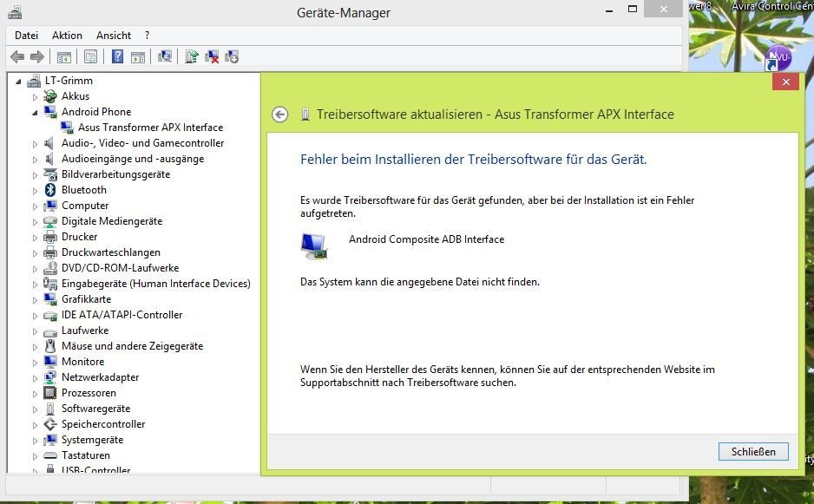Select the Grafikkarte tree label
Image resolution: width=814 pixels, height=504 pixels.
tap(86, 299)
